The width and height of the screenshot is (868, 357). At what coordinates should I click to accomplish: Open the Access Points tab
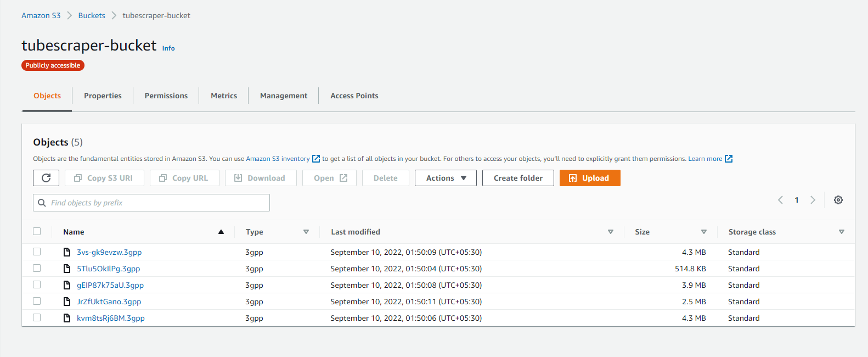(x=354, y=96)
